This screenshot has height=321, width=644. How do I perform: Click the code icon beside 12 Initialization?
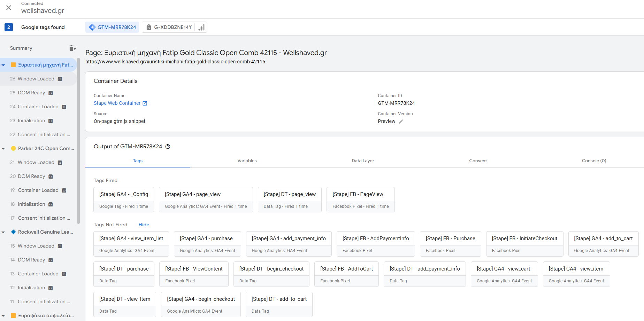click(x=51, y=288)
